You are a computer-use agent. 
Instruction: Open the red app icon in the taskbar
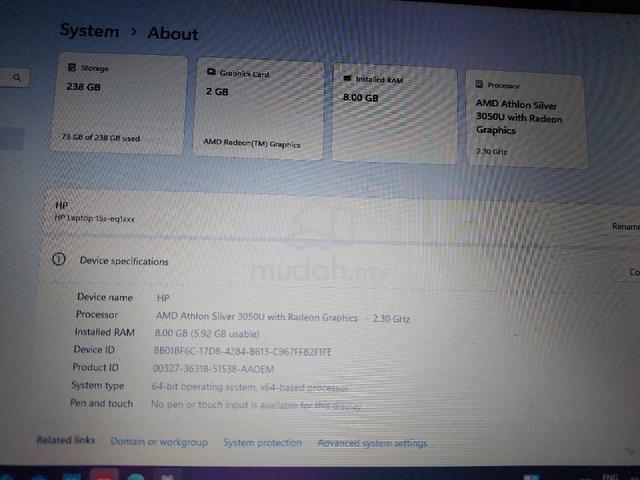(104, 475)
